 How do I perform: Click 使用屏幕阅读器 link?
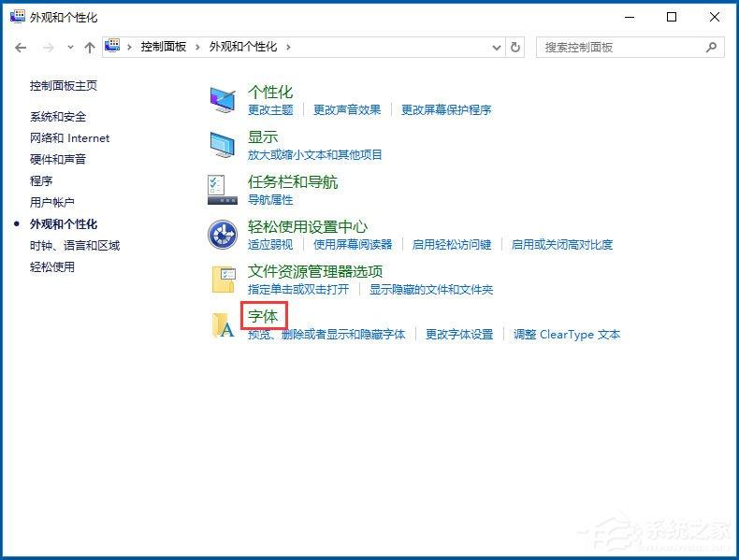(x=353, y=245)
